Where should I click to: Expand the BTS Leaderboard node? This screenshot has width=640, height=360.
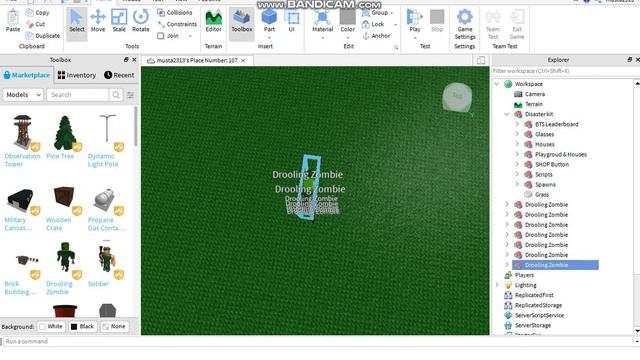click(517, 124)
